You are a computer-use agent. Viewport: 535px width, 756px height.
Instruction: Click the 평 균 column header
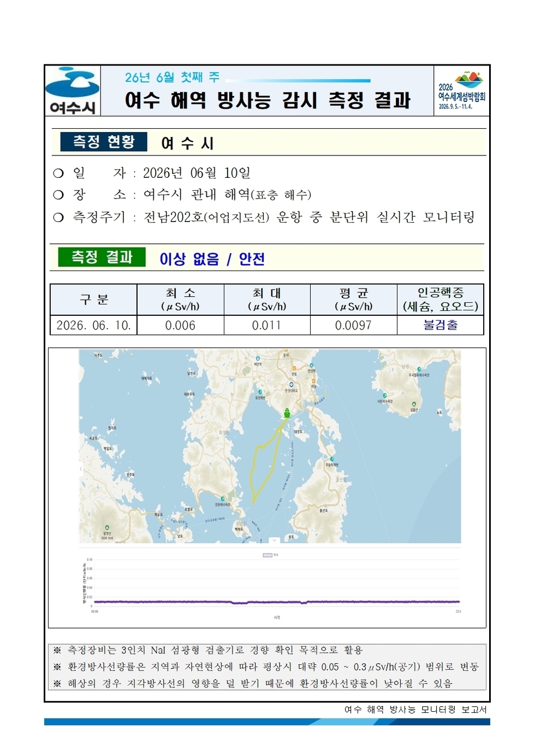pos(354,299)
